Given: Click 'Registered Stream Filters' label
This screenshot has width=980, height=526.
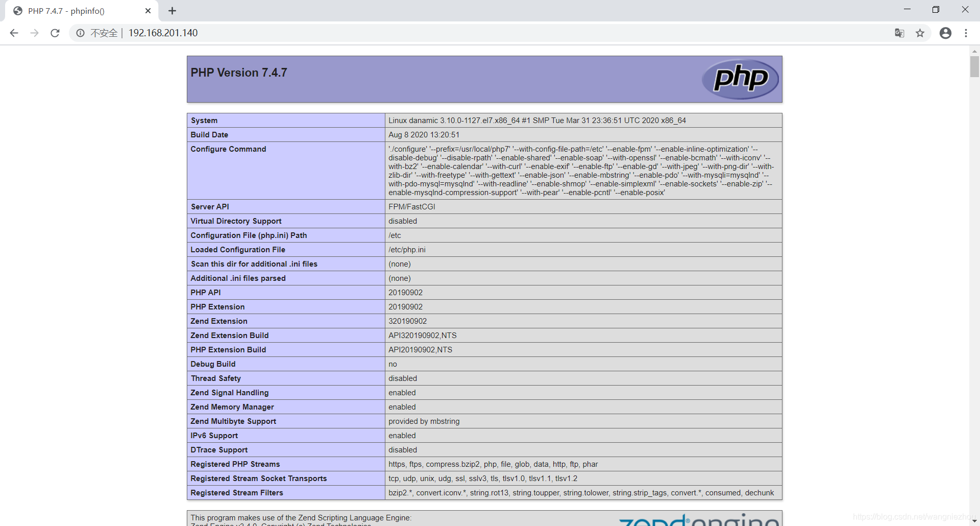Looking at the screenshot, I should pos(237,493).
